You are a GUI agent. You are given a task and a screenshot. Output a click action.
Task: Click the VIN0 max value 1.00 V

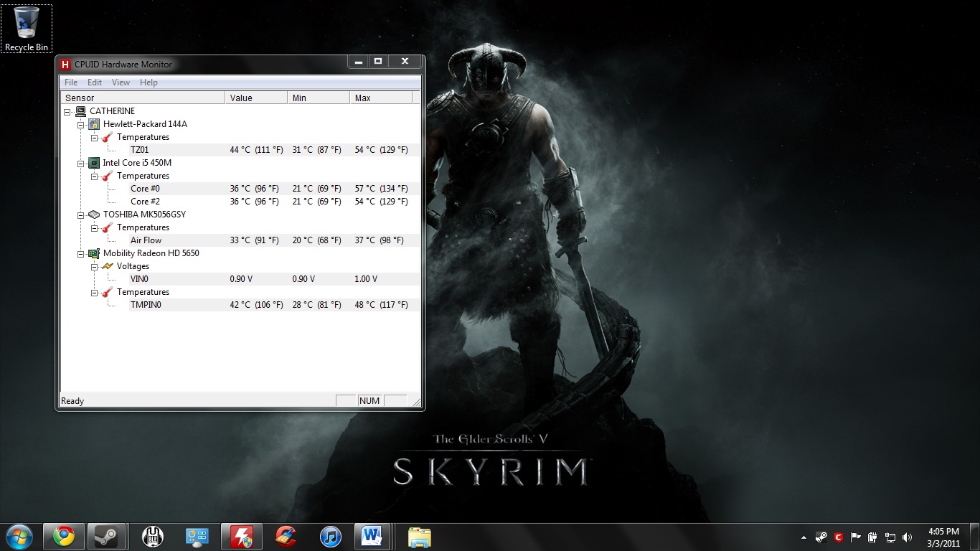click(366, 279)
